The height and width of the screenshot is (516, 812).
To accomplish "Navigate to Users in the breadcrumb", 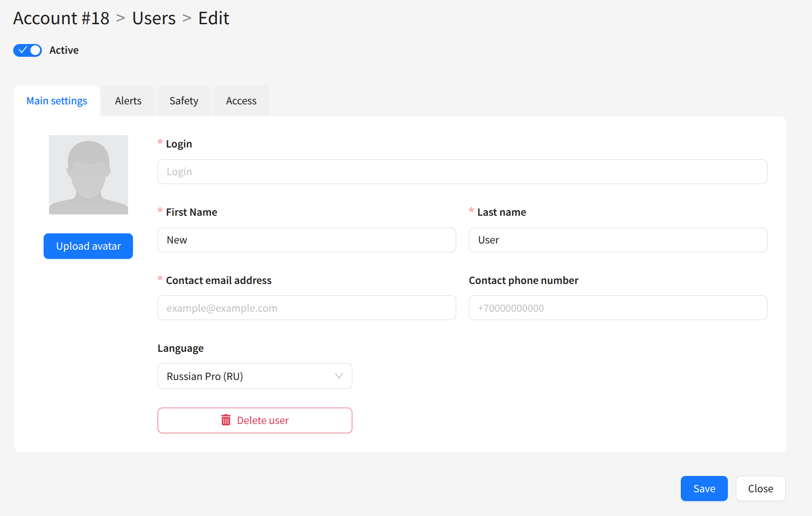I will [154, 18].
